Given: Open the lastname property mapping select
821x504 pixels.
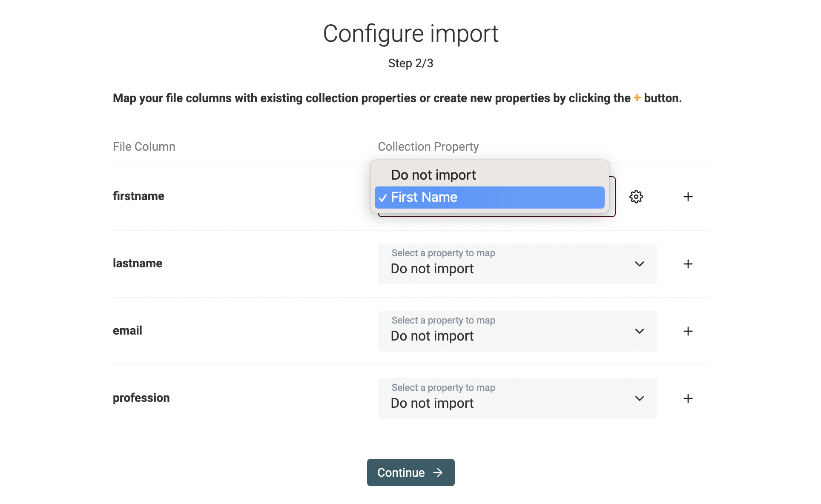Looking at the screenshot, I should pos(517,264).
